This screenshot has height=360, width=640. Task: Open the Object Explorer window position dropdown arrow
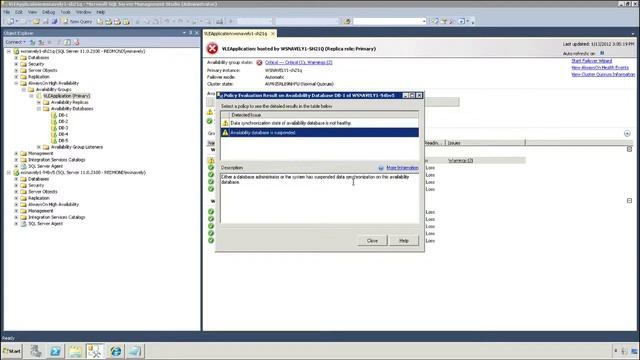tap(184, 33)
